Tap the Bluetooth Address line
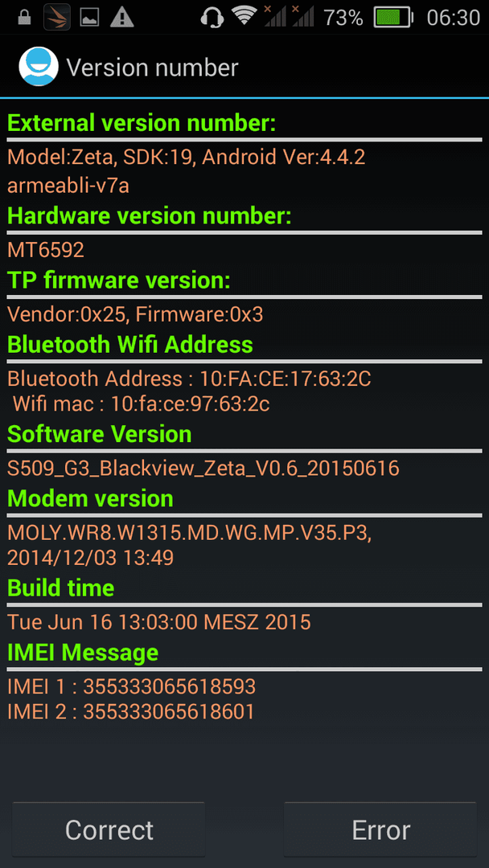Viewport: 489px width, 868px height. click(189, 379)
